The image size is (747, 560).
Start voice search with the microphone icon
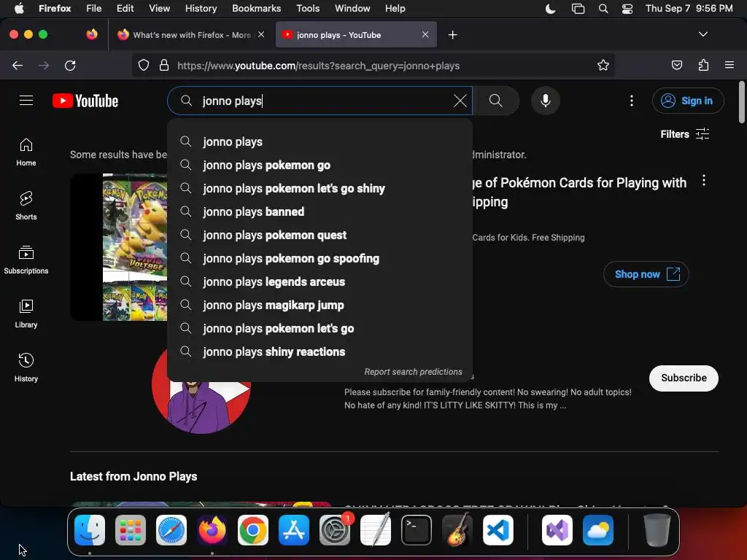coord(546,101)
